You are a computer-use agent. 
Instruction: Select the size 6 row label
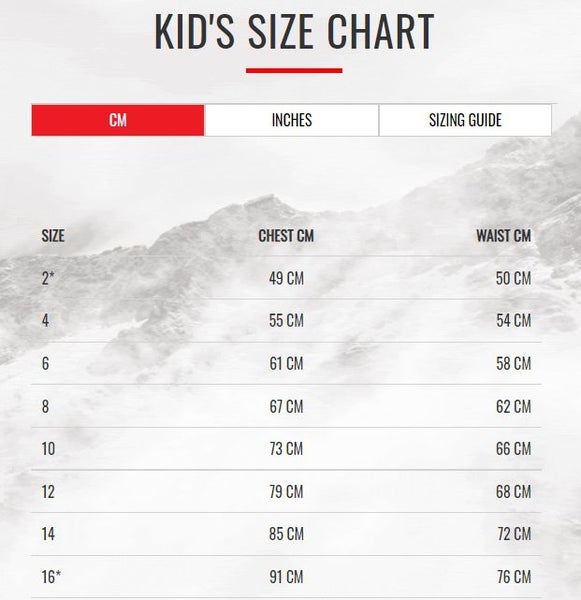point(45,364)
